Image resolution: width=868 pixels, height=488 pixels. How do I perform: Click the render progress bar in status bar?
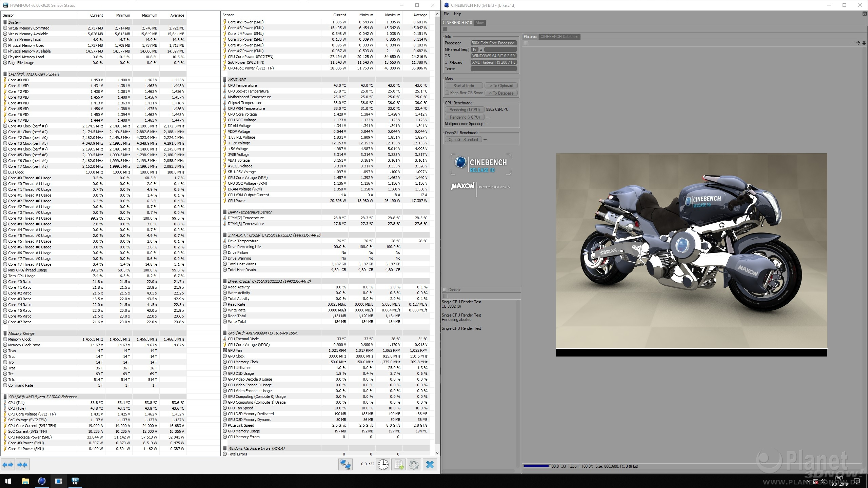point(536,466)
